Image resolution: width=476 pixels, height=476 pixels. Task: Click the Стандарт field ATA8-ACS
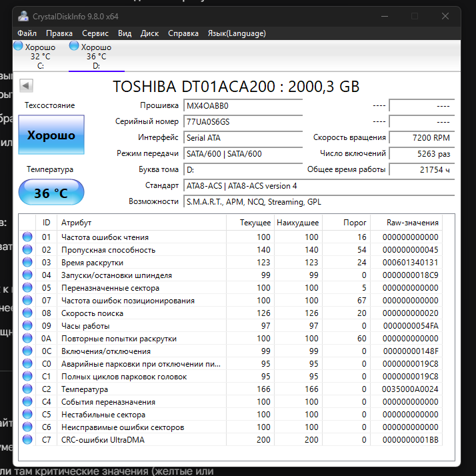[319, 186]
